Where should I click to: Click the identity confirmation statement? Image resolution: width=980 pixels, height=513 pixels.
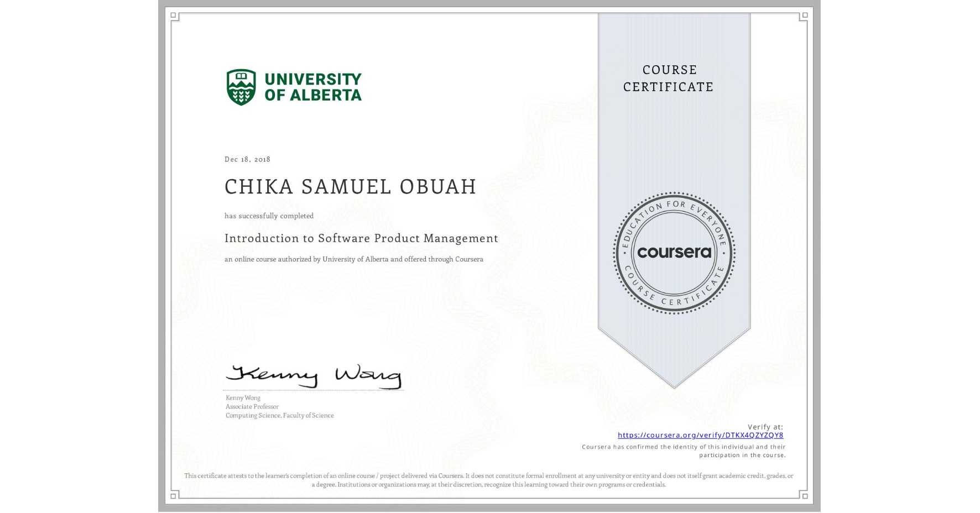684,451
